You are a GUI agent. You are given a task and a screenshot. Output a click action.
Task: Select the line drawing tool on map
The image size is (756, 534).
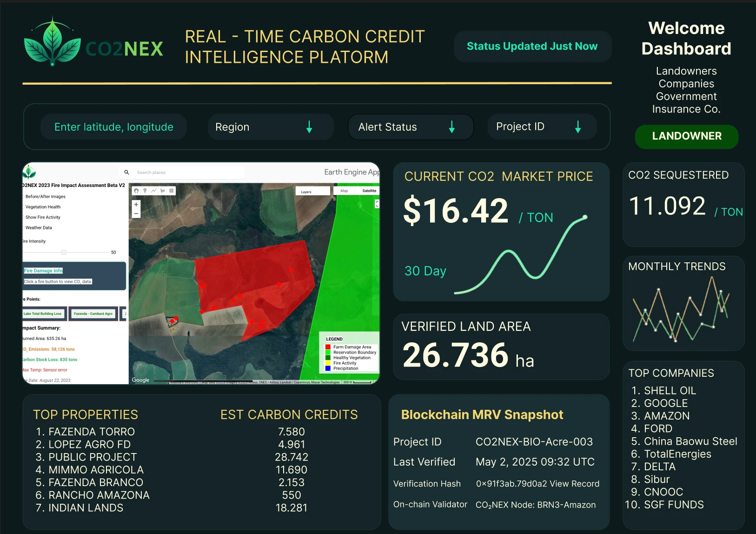click(x=154, y=191)
